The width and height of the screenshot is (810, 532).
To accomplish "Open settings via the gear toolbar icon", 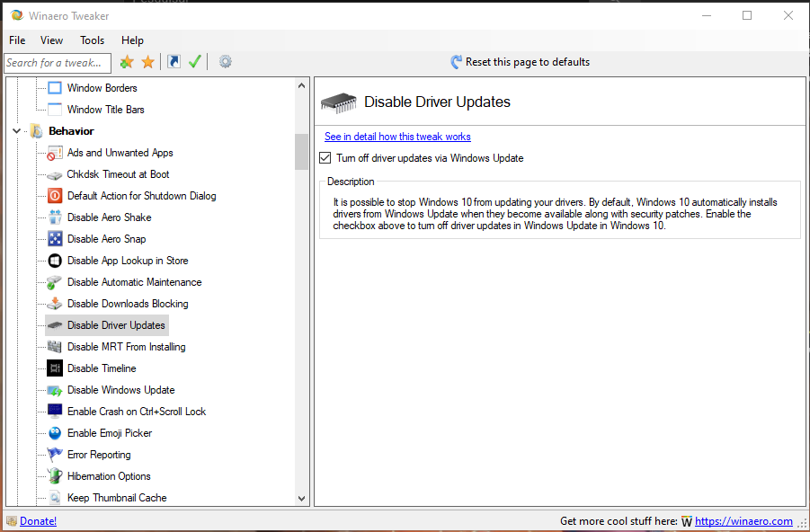I will 226,62.
